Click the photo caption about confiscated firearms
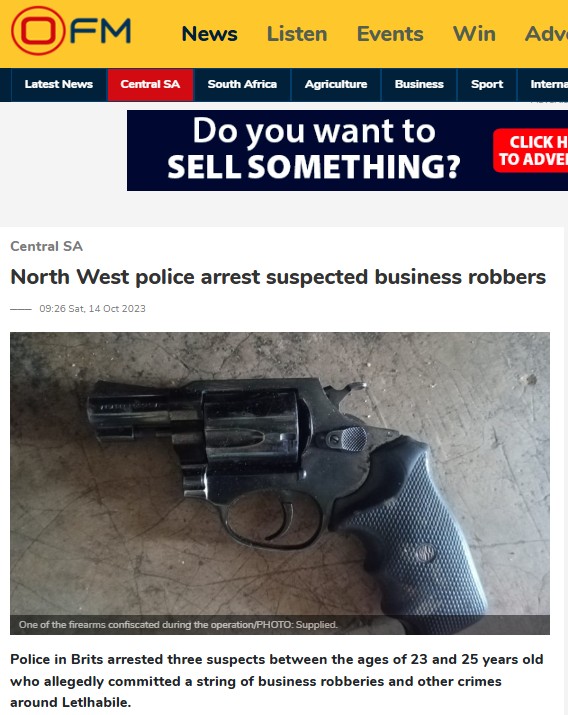This screenshot has width=568, height=715. coord(178,625)
